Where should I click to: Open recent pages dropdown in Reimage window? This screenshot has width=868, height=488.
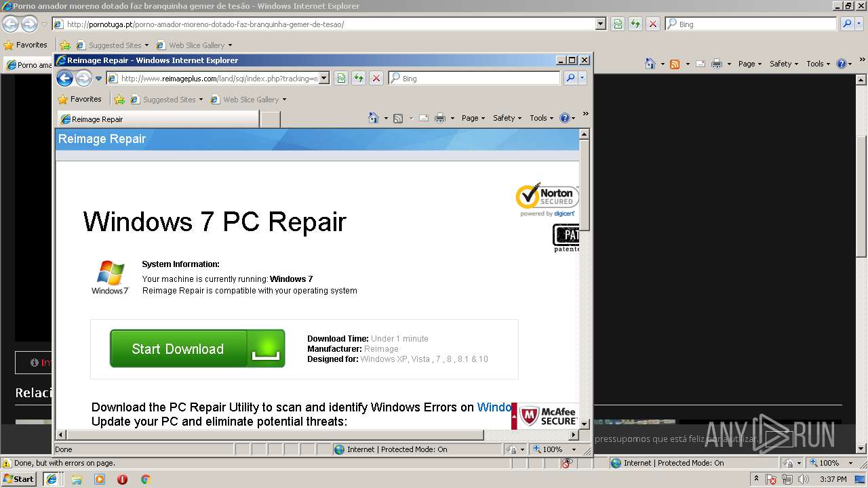pyautogui.click(x=98, y=79)
